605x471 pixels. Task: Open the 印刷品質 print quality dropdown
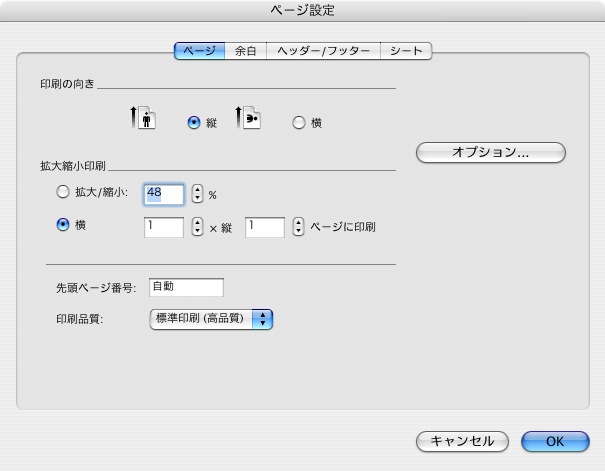pos(211,319)
